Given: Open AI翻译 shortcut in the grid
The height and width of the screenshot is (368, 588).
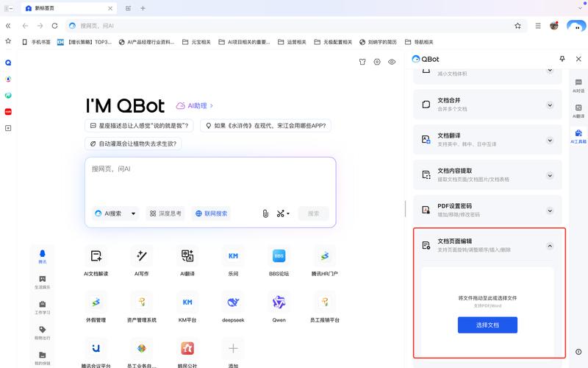Looking at the screenshot, I should [x=187, y=261].
